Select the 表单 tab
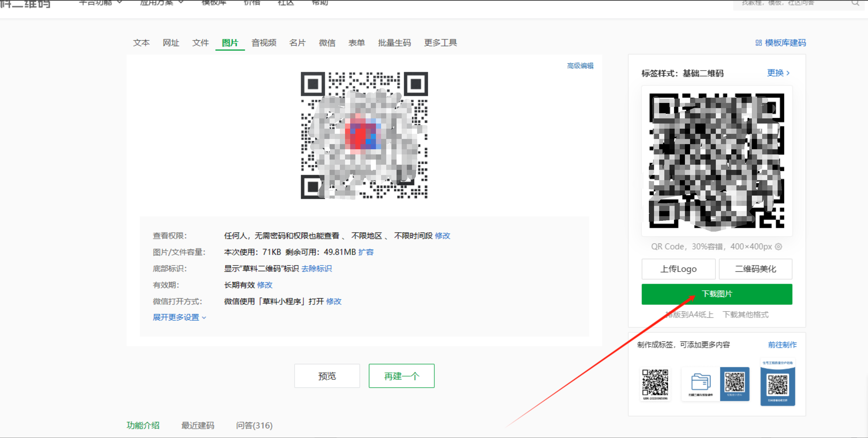Screen dimensions: 868x438 pyautogui.click(x=357, y=43)
